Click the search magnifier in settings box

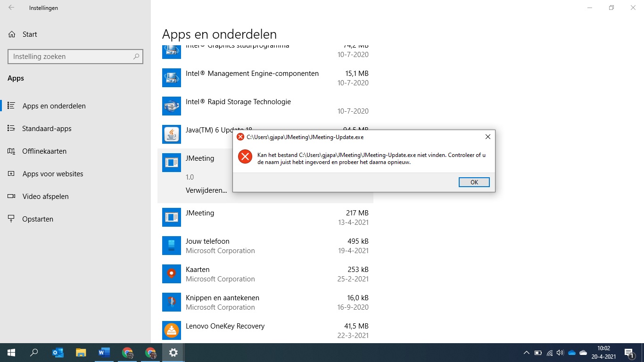(x=136, y=57)
